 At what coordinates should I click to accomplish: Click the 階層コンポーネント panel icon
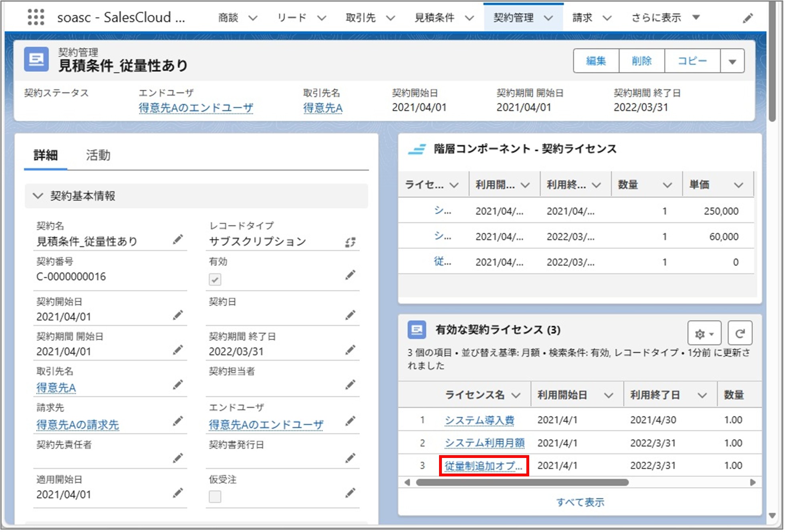(x=417, y=149)
